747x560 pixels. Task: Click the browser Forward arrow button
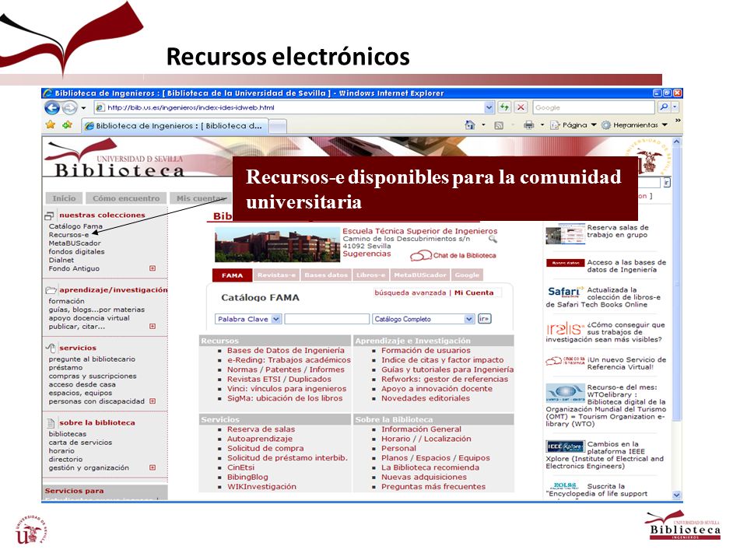coord(69,108)
